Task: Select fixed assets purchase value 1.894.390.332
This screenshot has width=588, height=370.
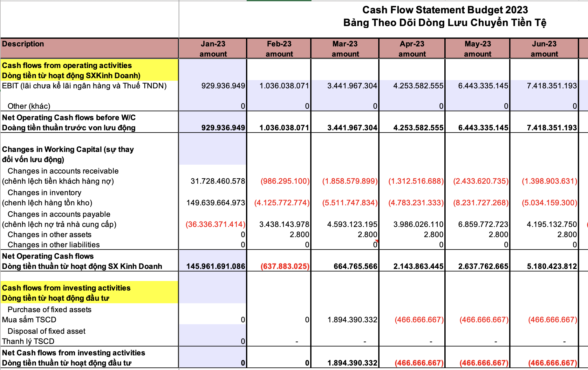Action: click(352, 320)
